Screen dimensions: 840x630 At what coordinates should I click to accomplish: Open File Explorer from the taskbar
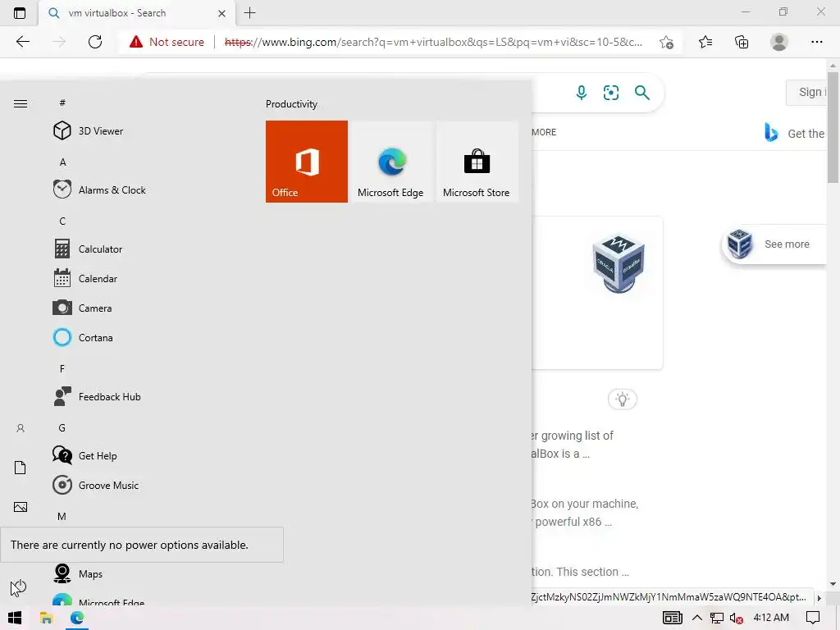(x=46, y=619)
